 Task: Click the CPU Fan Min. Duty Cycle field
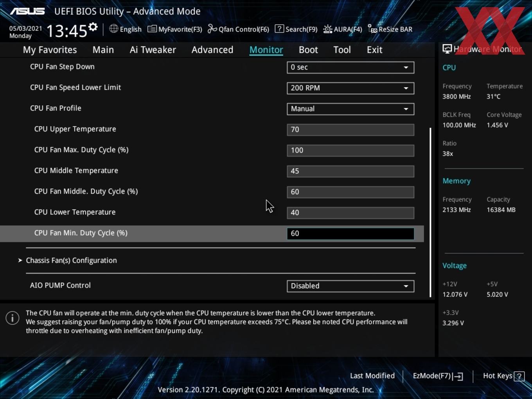(350, 234)
